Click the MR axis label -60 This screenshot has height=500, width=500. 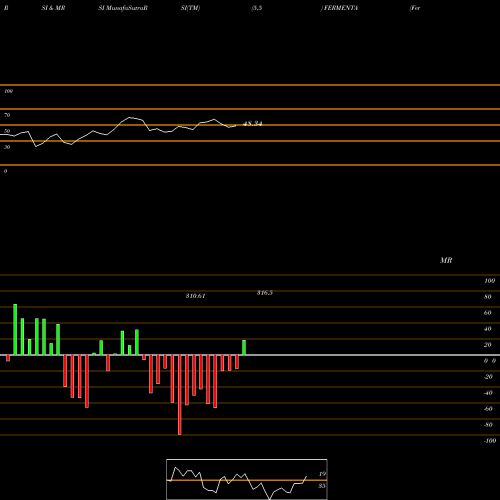488,409
